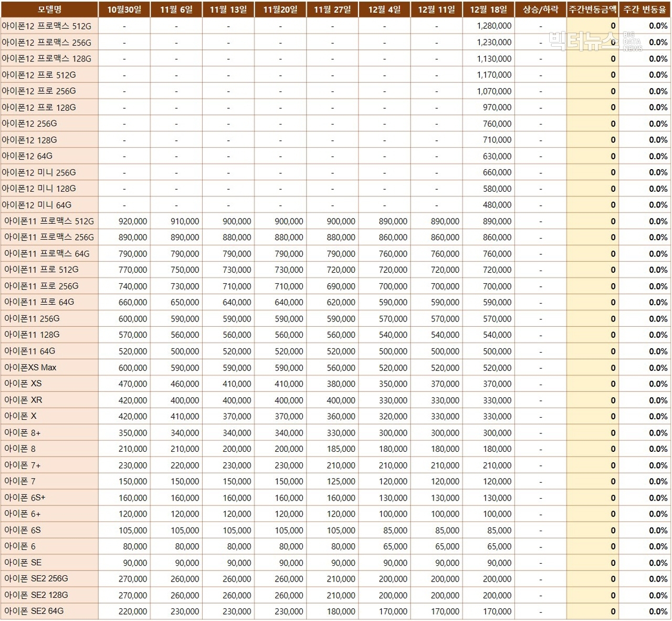Click the 12월 11일 column header

pos(436,9)
